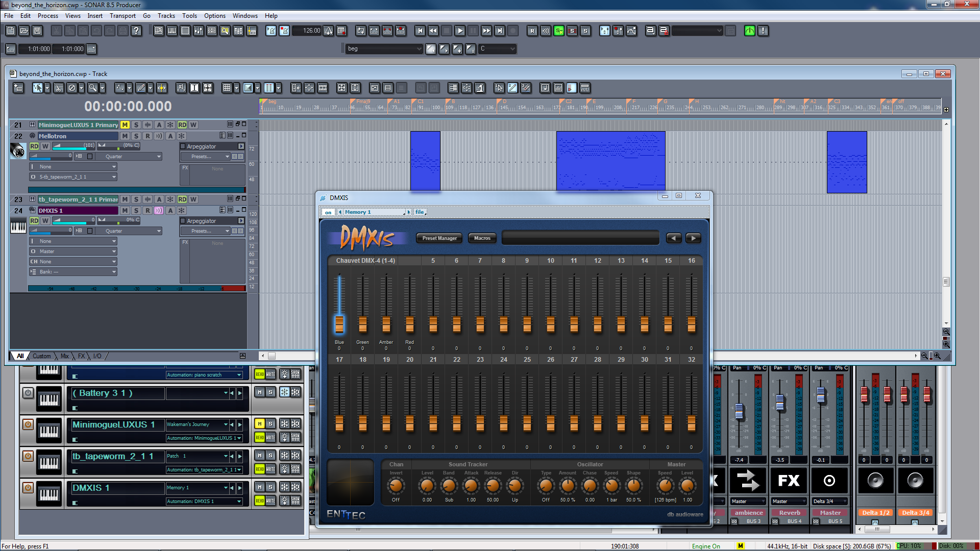Image resolution: width=980 pixels, height=551 pixels.
Task: Go to the previous DMXIS preset arrow
Action: tap(674, 238)
